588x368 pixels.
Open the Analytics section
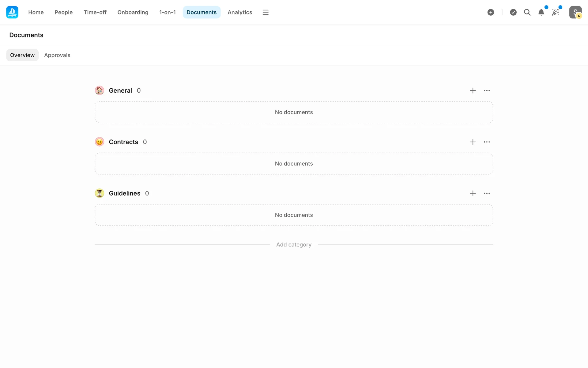point(240,12)
